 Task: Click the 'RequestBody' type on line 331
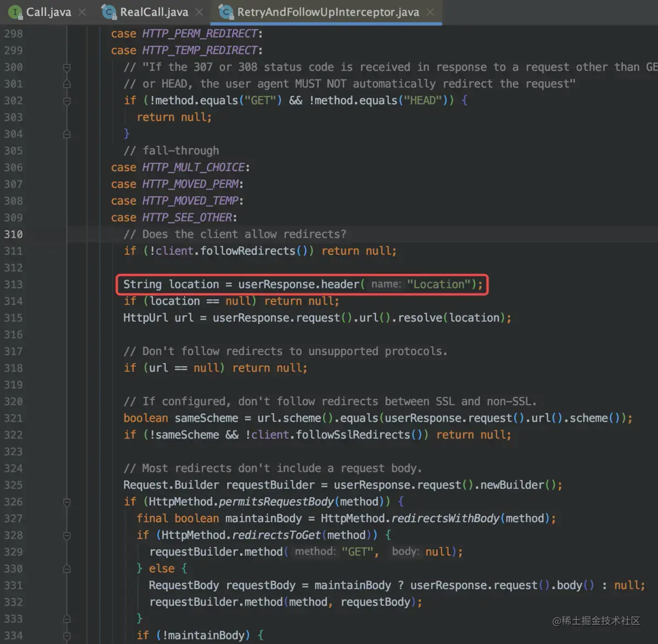click(184, 585)
